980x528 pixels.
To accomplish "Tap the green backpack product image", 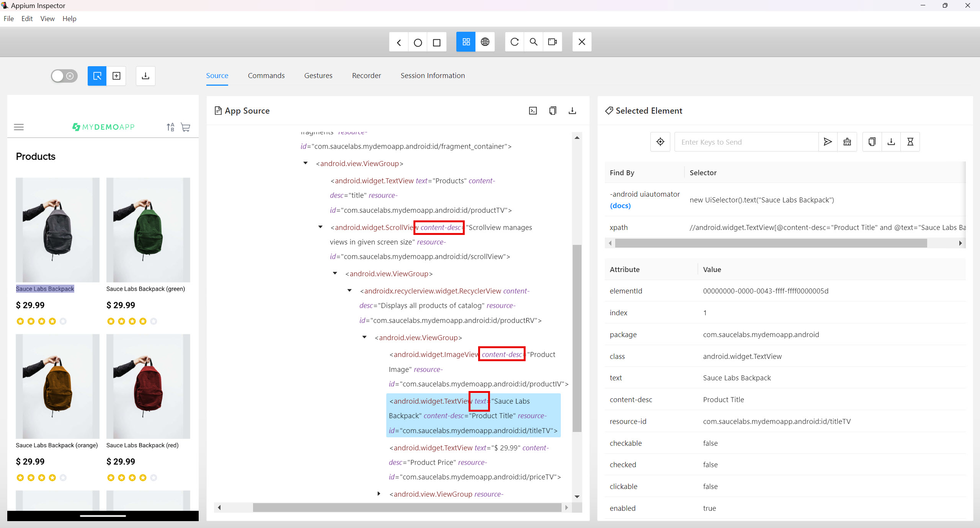I will [148, 230].
